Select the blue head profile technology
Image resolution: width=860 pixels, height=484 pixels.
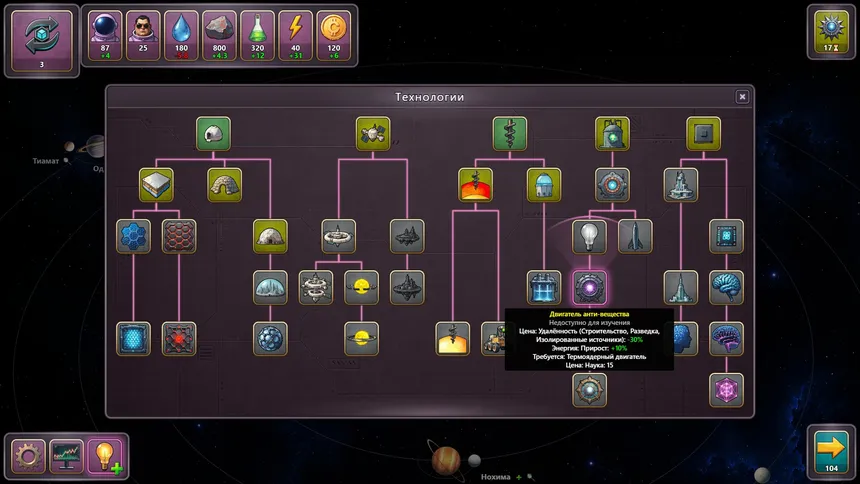[686, 339]
